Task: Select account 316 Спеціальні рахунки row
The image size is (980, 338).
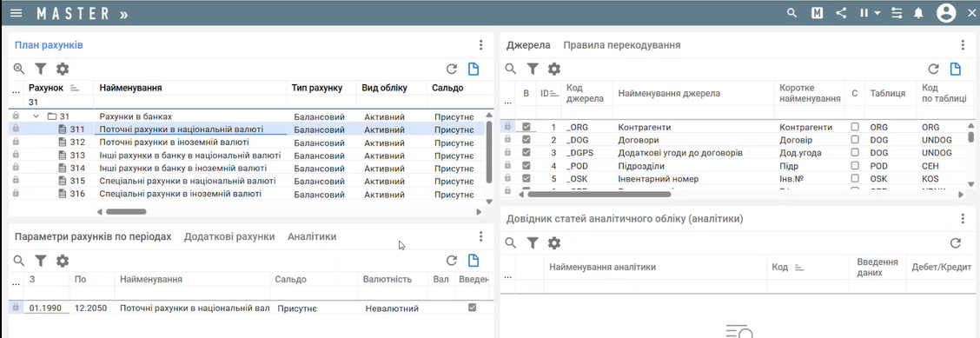Action: pyautogui.click(x=247, y=194)
